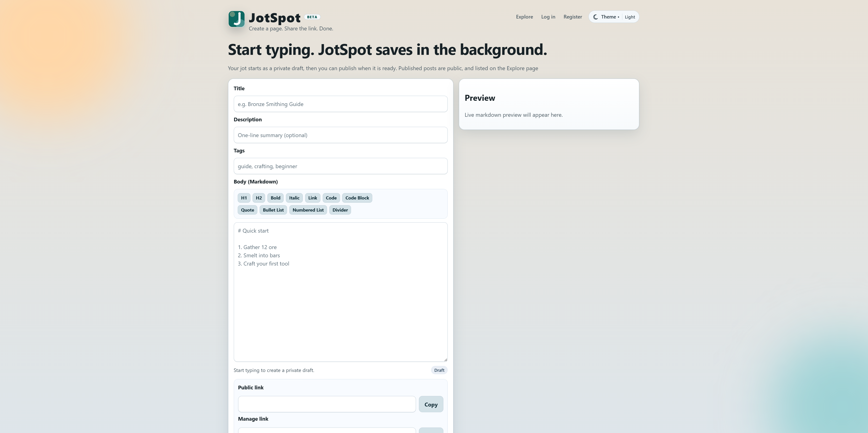Click the JotSpot logo icon
Screen dimensions: 868x433
pyautogui.click(x=237, y=19)
